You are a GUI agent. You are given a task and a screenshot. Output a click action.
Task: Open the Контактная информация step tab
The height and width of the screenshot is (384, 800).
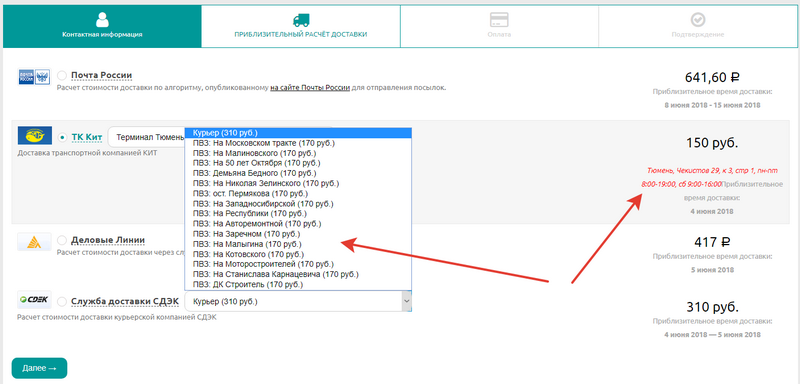click(102, 27)
